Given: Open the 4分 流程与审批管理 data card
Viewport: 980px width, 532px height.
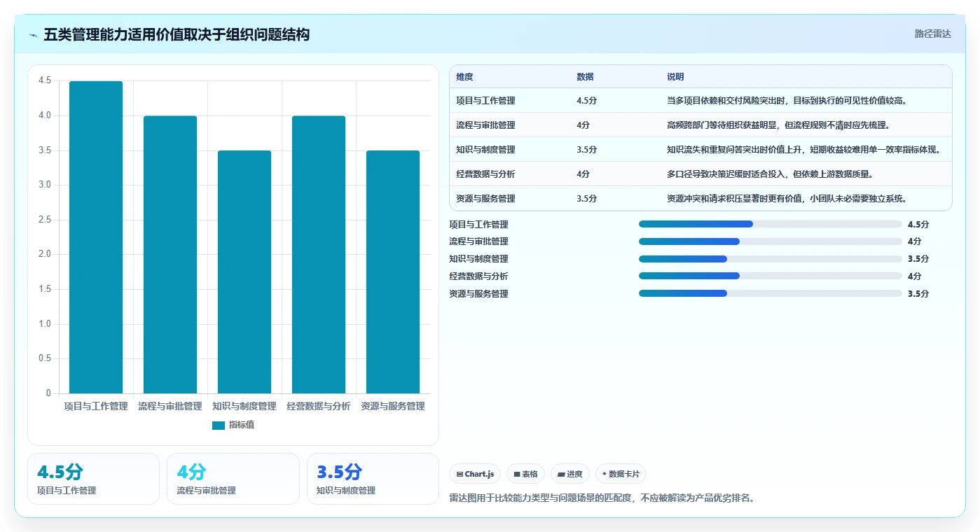Looking at the screenshot, I should 233,479.
